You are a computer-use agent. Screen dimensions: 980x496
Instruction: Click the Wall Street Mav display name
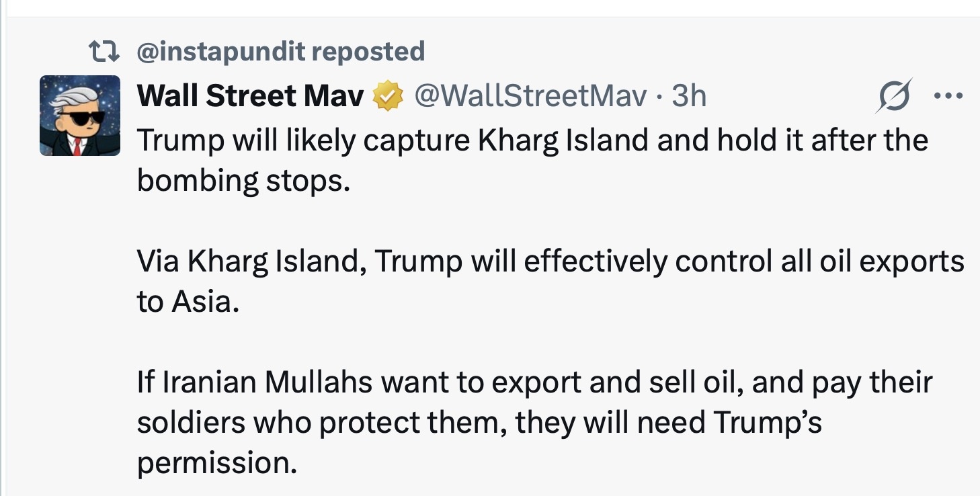click(250, 97)
